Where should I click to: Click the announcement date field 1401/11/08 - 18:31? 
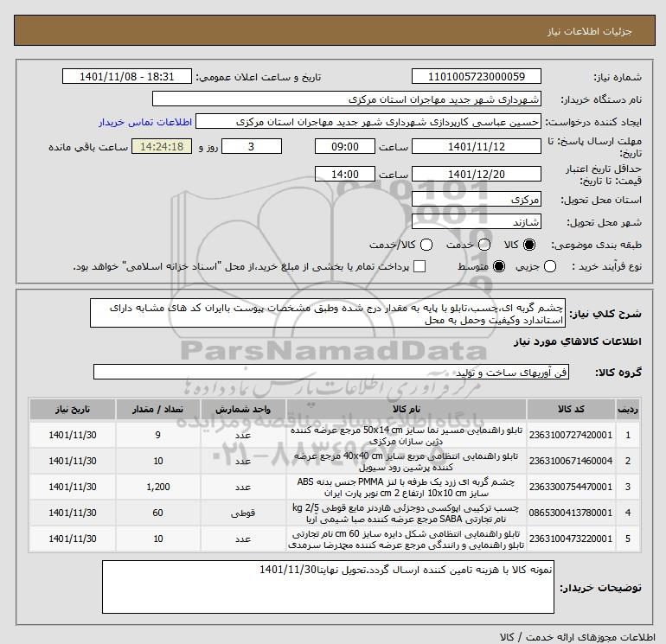pyautogui.click(x=127, y=76)
